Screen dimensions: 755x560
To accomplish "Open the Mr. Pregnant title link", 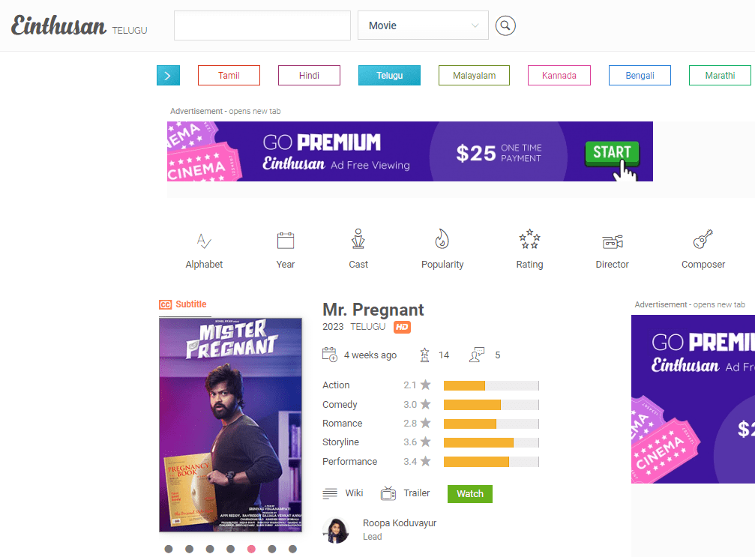I will point(373,310).
